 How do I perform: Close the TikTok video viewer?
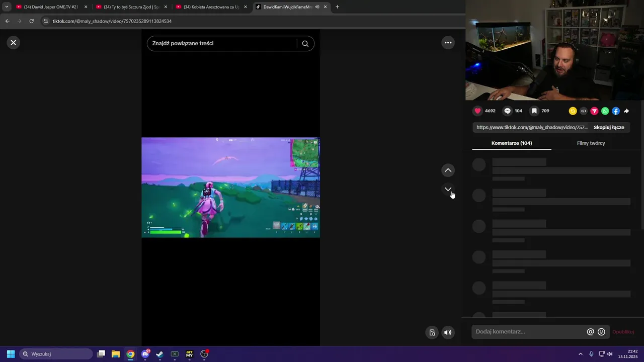[x=14, y=43]
